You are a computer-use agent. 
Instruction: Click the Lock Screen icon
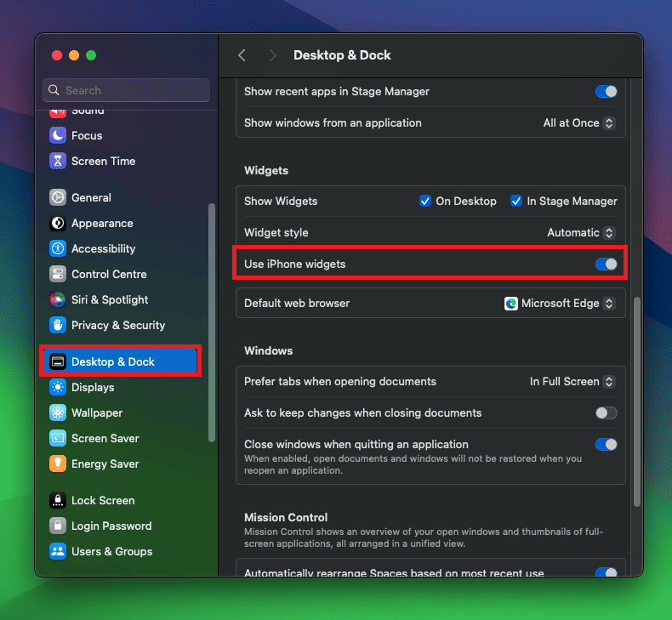tap(58, 500)
